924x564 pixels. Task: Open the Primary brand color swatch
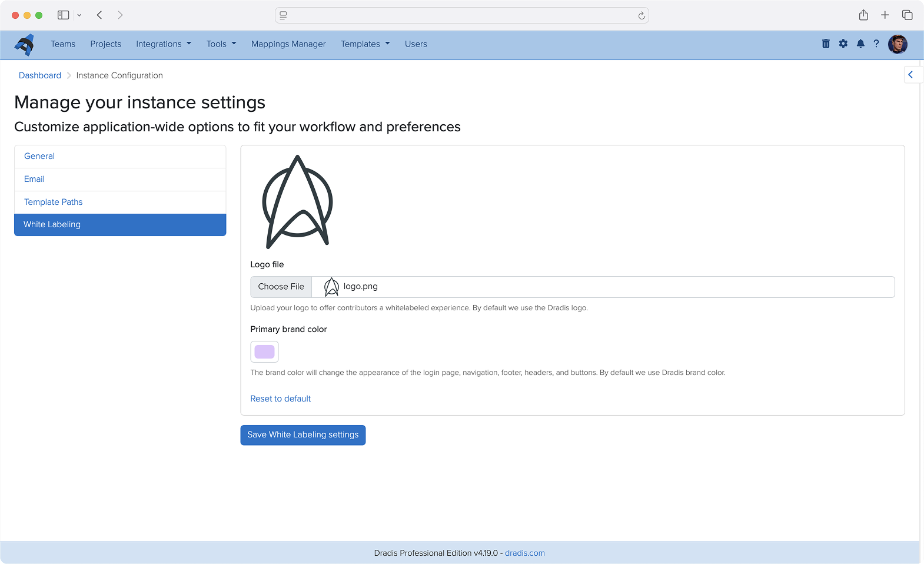(264, 352)
